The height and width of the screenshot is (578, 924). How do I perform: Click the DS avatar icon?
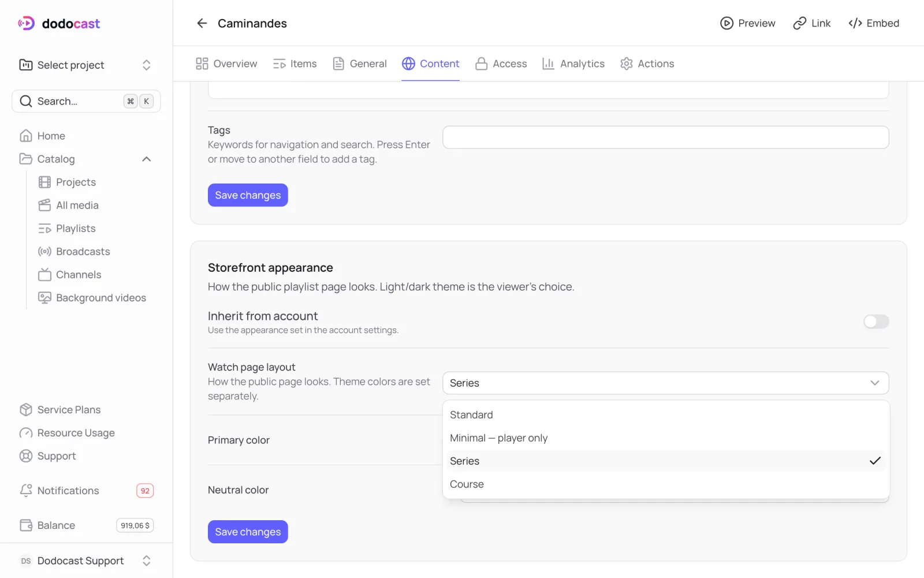(26, 561)
